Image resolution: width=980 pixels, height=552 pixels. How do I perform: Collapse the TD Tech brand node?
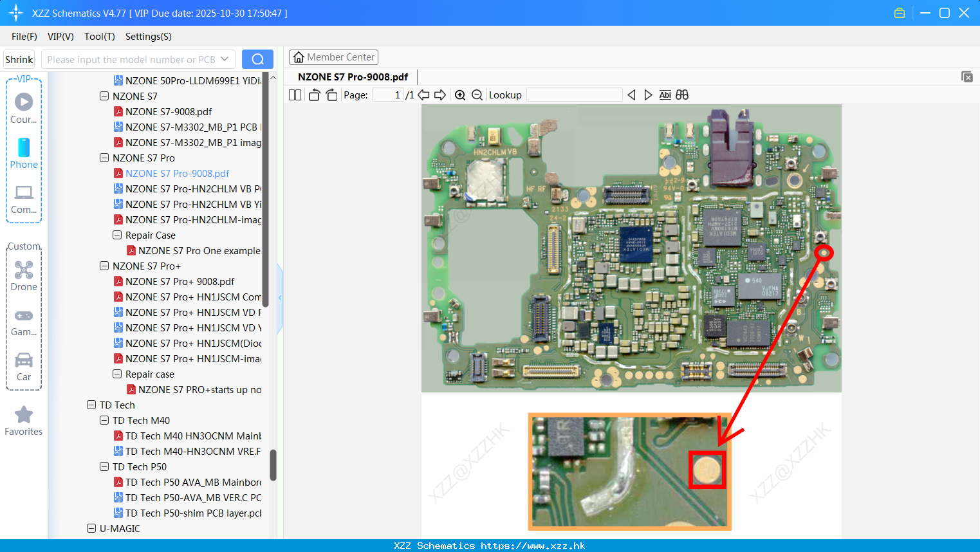coord(91,405)
